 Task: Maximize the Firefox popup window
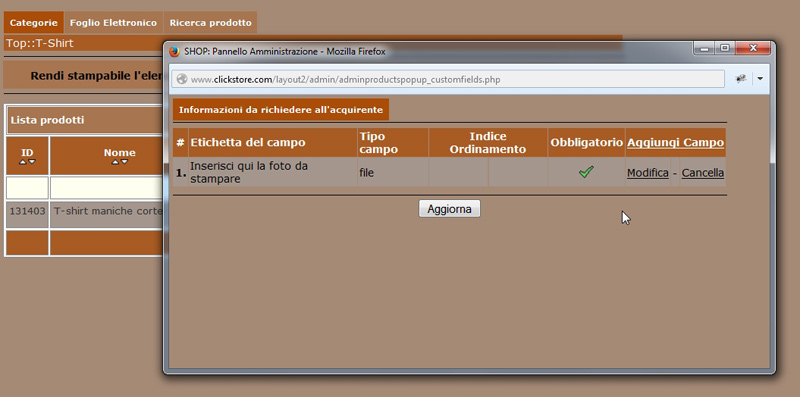point(724,48)
